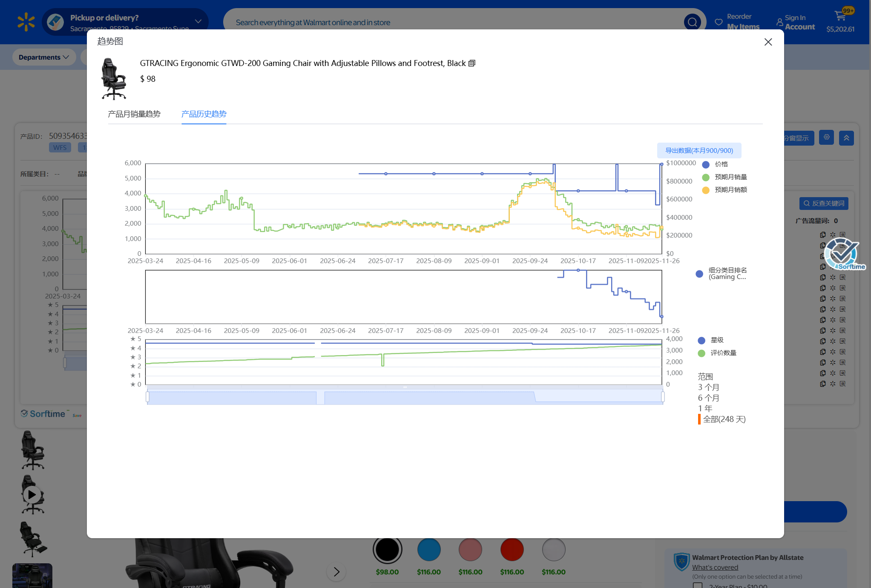The width and height of the screenshot is (871, 588).
Task: Switch to 产品月销量趋势 tab
Action: tap(134, 114)
